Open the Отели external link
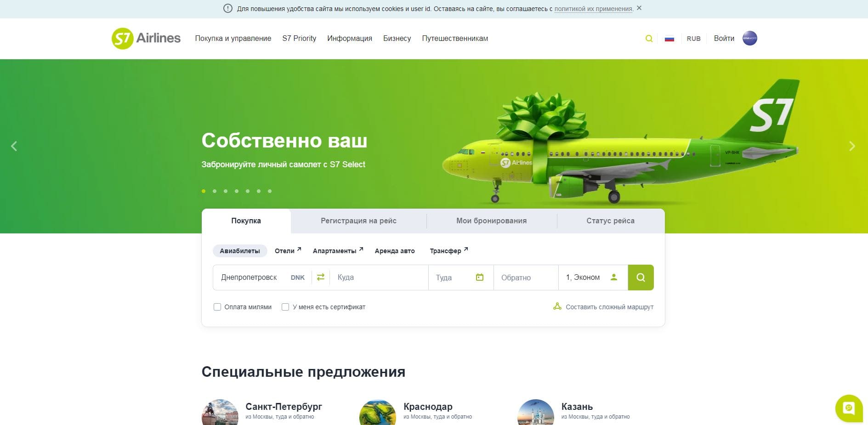 [x=288, y=251]
